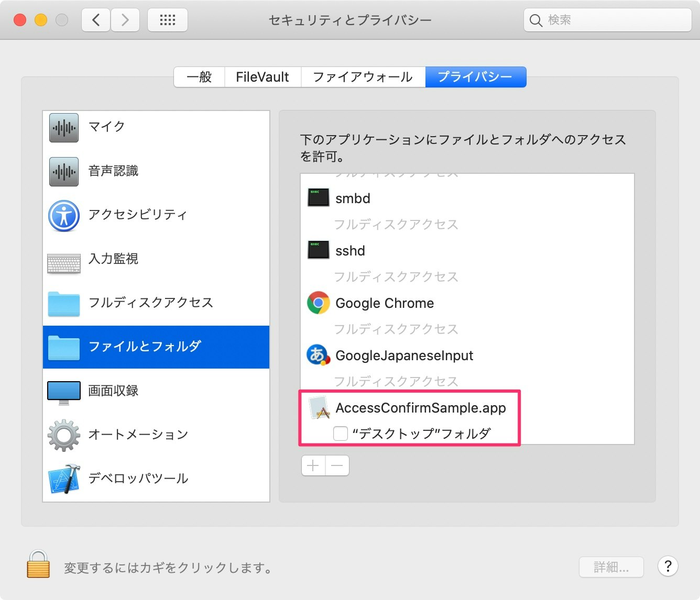
Task: Click the smbd exec icon
Action: 319,197
